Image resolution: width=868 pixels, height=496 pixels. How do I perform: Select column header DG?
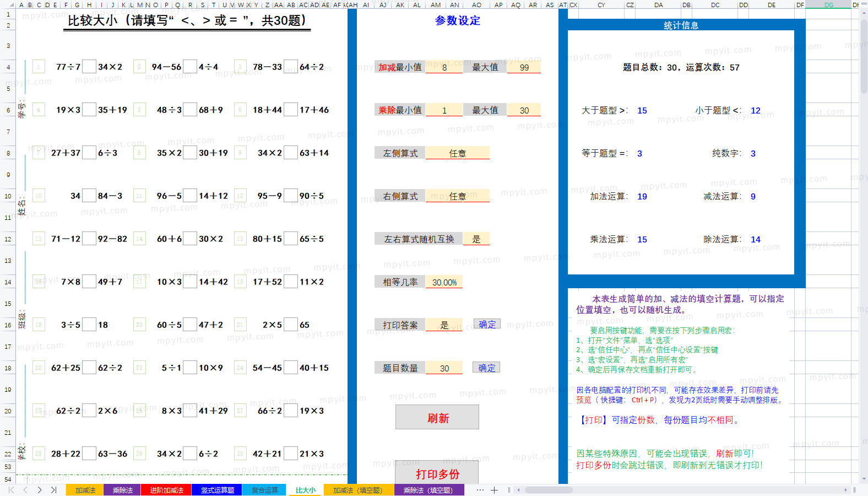click(828, 4)
